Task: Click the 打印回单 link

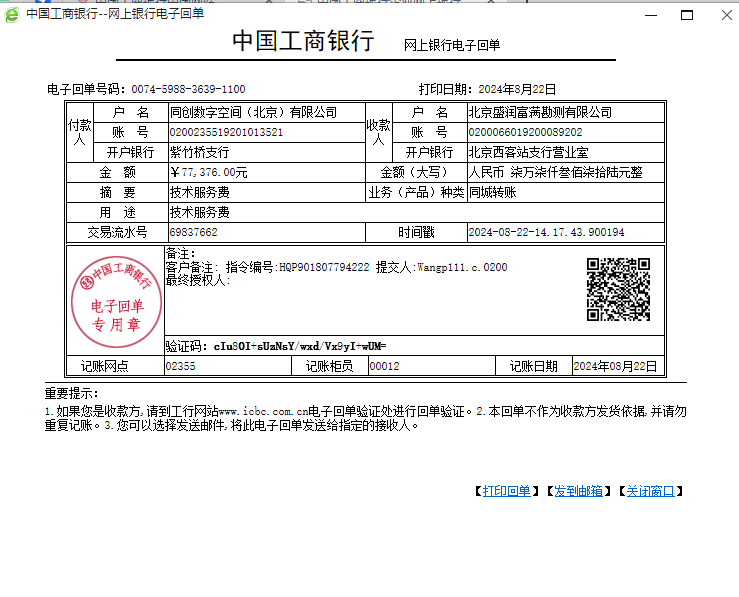Action: tap(506, 491)
